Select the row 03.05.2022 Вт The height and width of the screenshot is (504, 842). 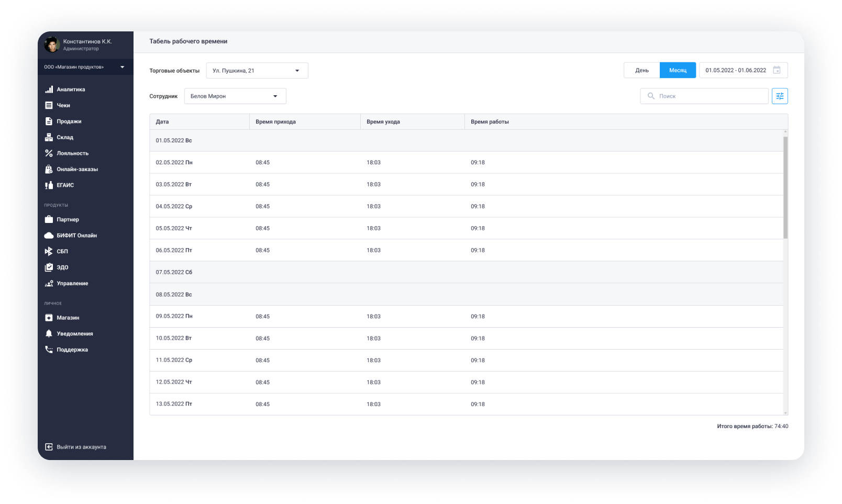(x=466, y=184)
